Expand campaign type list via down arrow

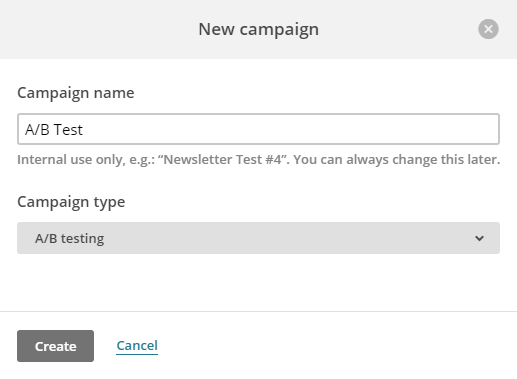(x=479, y=238)
